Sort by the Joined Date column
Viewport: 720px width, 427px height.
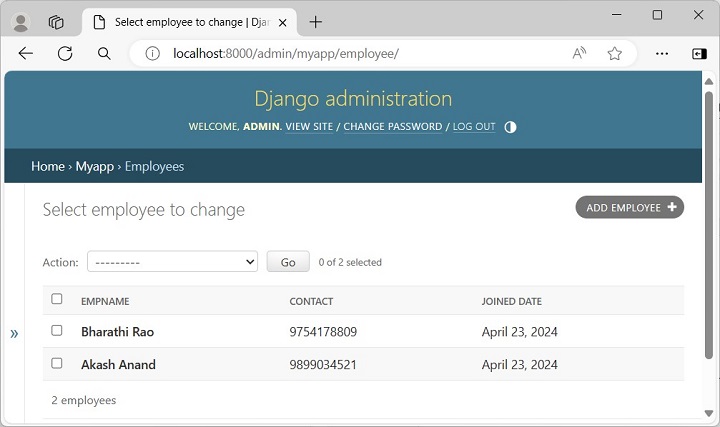click(x=511, y=301)
